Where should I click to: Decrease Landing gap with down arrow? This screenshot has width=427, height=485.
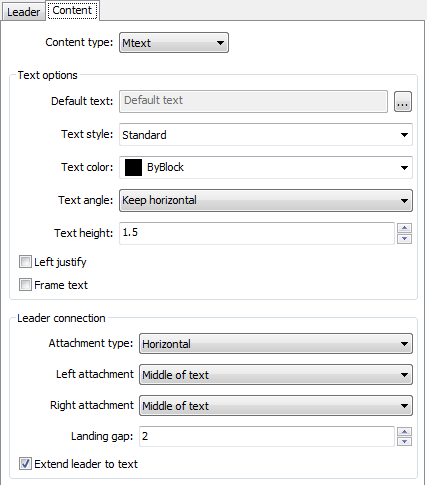point(404,441)
